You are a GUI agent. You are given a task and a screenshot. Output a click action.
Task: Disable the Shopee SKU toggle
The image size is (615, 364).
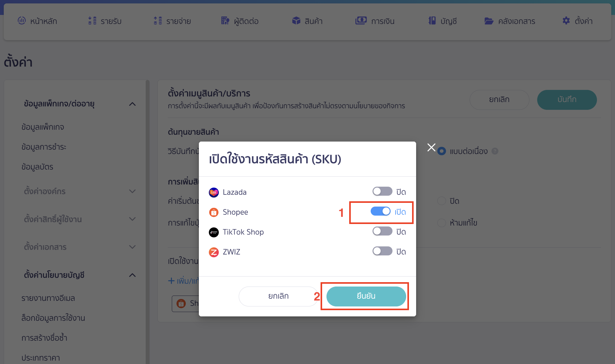pos(381,211)
